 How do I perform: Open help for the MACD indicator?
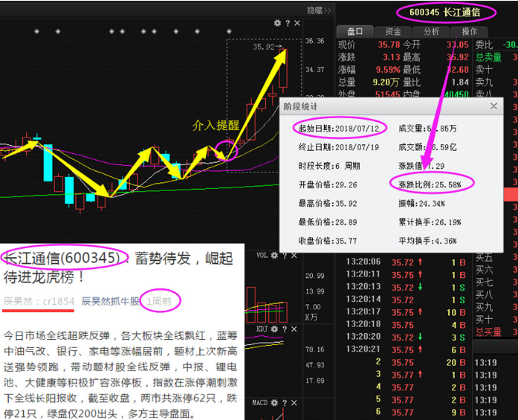click(285, 403)
